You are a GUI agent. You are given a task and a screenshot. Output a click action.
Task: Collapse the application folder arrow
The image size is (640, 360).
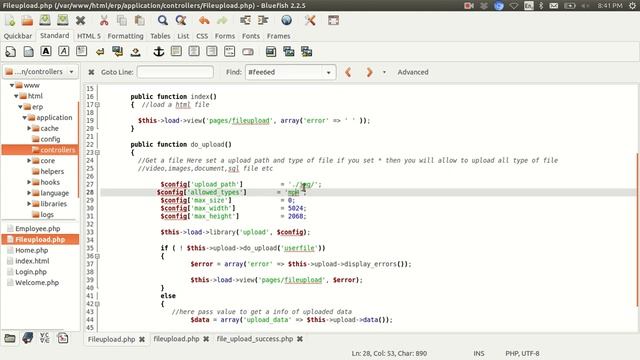tap(24, 118)
